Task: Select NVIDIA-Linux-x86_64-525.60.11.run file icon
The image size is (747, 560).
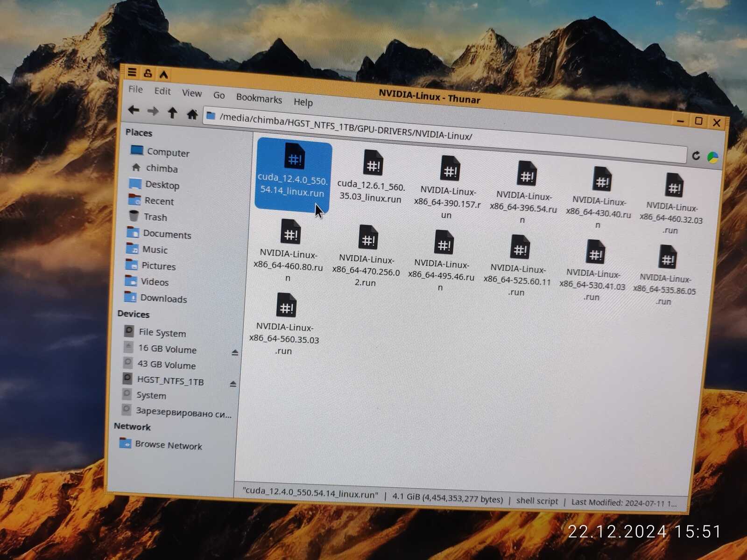Action: [520, 248]
